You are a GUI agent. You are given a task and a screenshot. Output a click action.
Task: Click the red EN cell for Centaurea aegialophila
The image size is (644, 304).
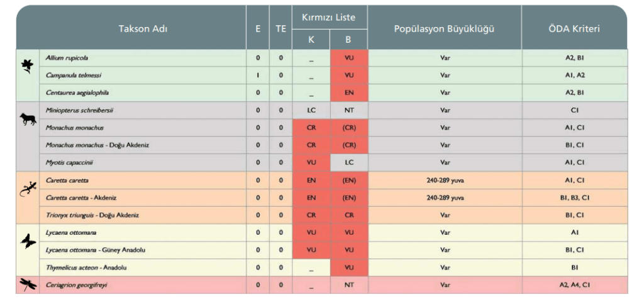pos(348,93)
